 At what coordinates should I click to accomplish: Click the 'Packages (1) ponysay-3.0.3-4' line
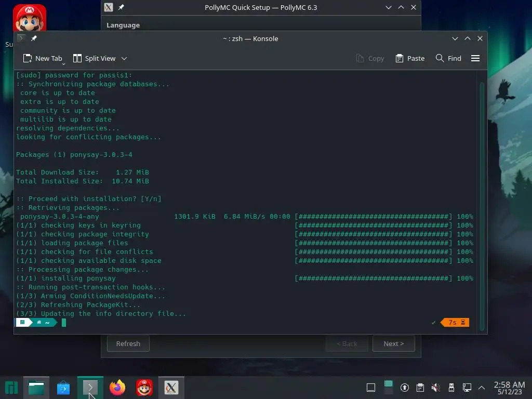[74, 155]
